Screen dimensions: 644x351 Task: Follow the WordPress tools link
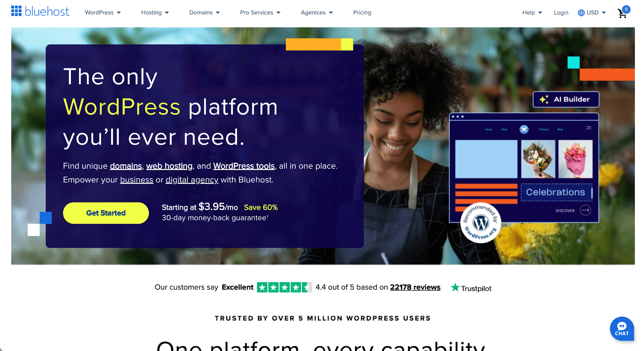(244, 166)
